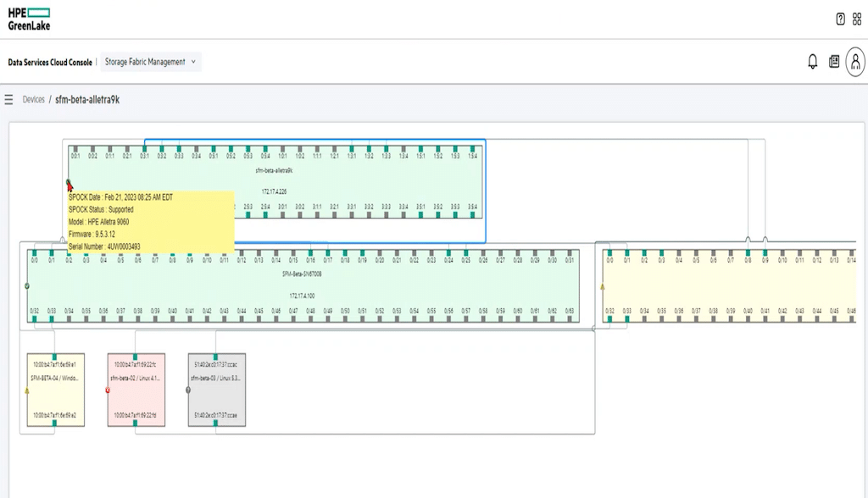The height and width of the screenshot is (498, 868).
Task: Click the sfm-beta-alletra9k array name label
Action: coord(274,170)
